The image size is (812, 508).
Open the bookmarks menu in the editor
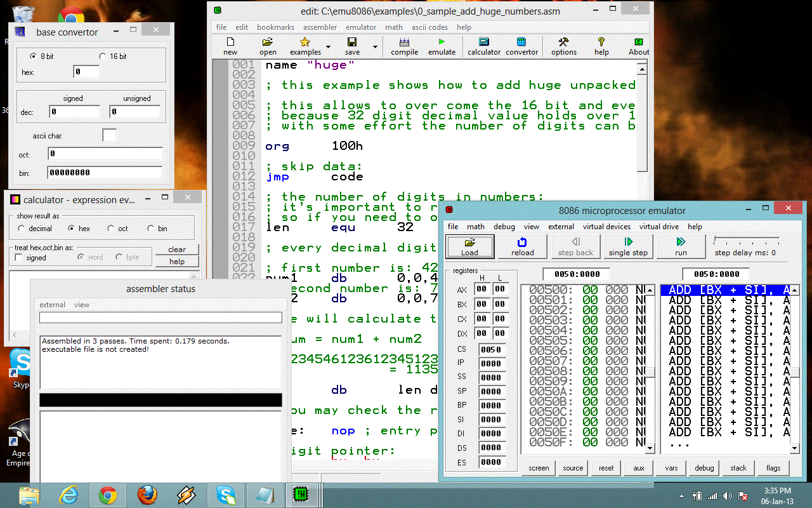275,27
